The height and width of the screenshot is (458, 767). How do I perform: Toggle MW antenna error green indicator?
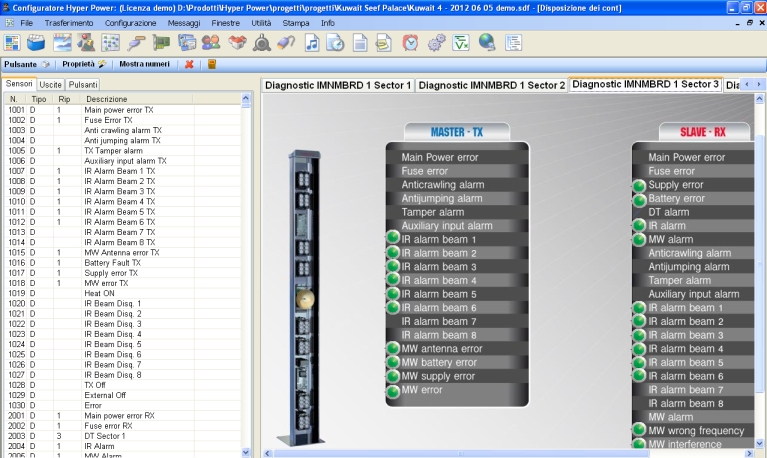click(x=393, y=349)
